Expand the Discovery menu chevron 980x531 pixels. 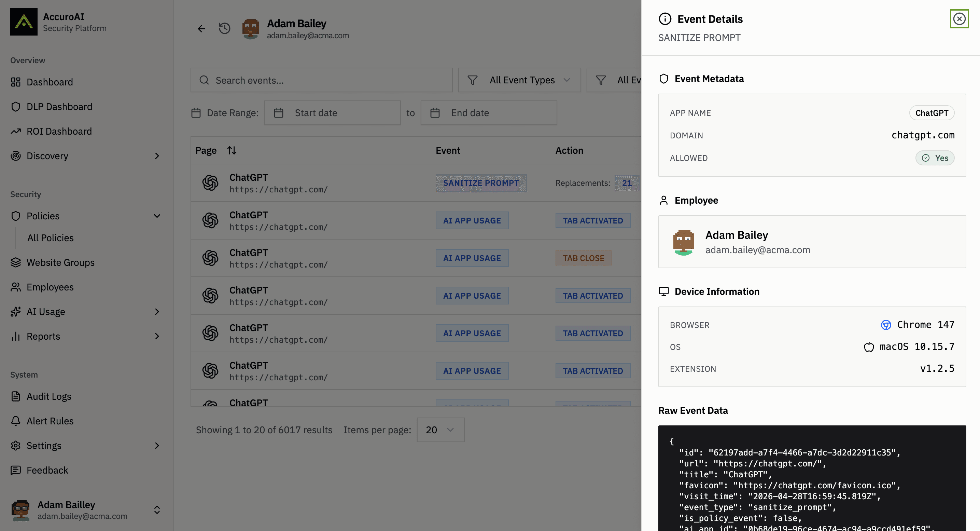[x=157, y=156]
